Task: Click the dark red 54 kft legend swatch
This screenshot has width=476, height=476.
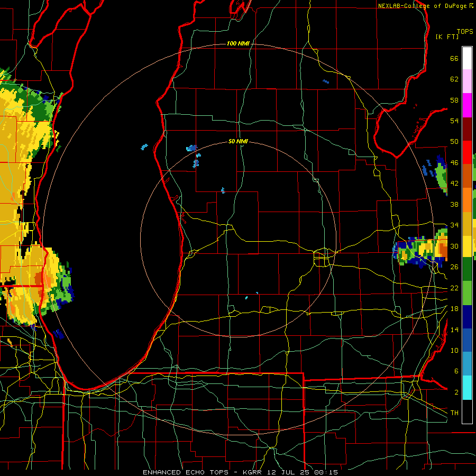Action: coord(467,129)
